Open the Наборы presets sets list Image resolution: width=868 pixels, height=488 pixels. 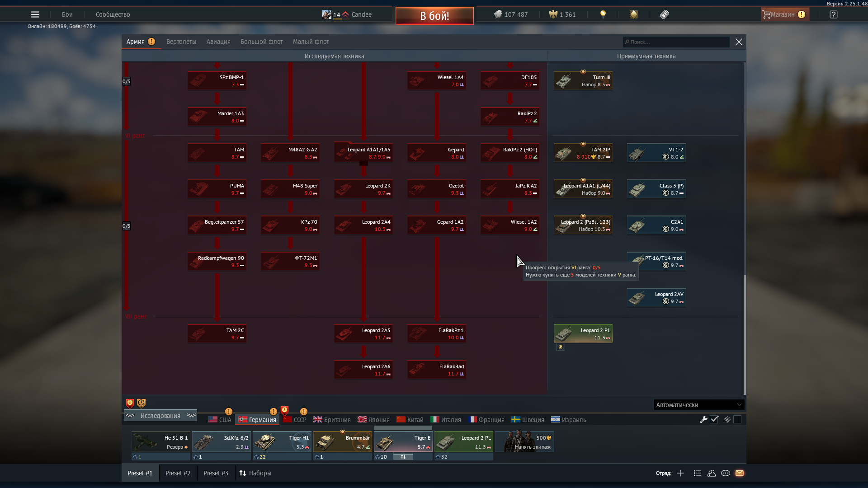tap(255, 473)
